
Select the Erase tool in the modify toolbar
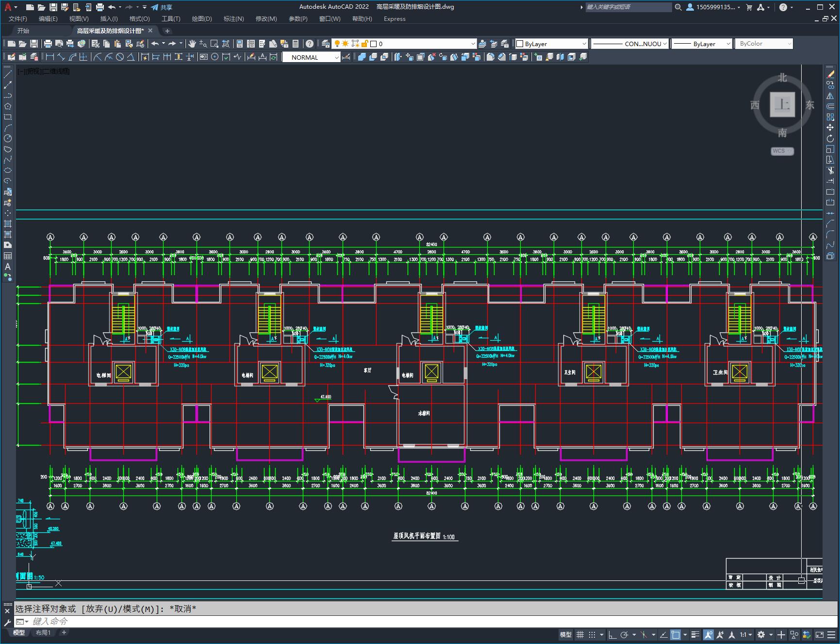click(x=830, y=74)
